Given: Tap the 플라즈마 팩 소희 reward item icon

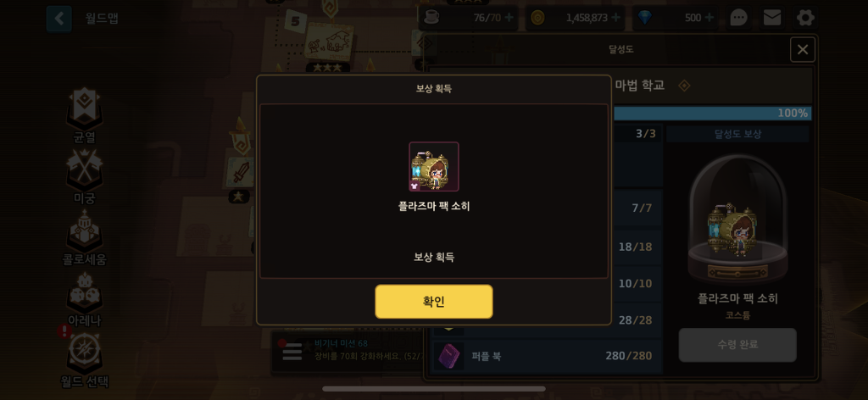Looking at the screenshot, I should [x=433, y=167].
